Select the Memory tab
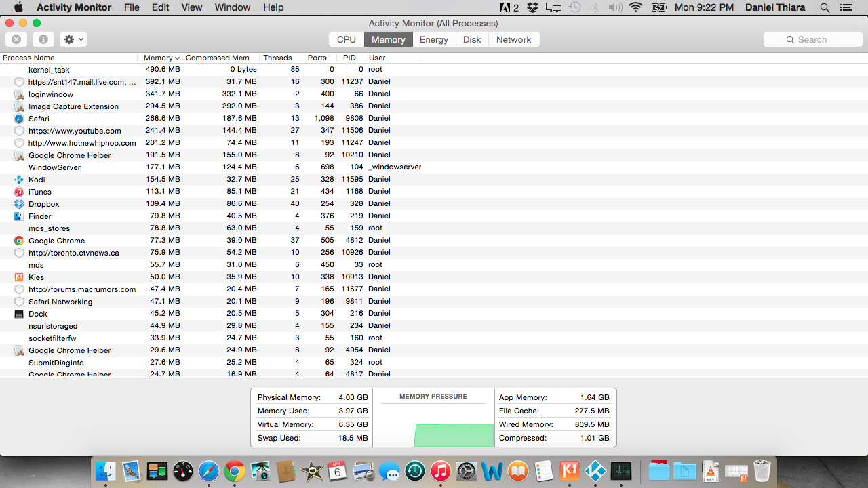The width and height of the screenshot is (868, 488). click(388, 39)
